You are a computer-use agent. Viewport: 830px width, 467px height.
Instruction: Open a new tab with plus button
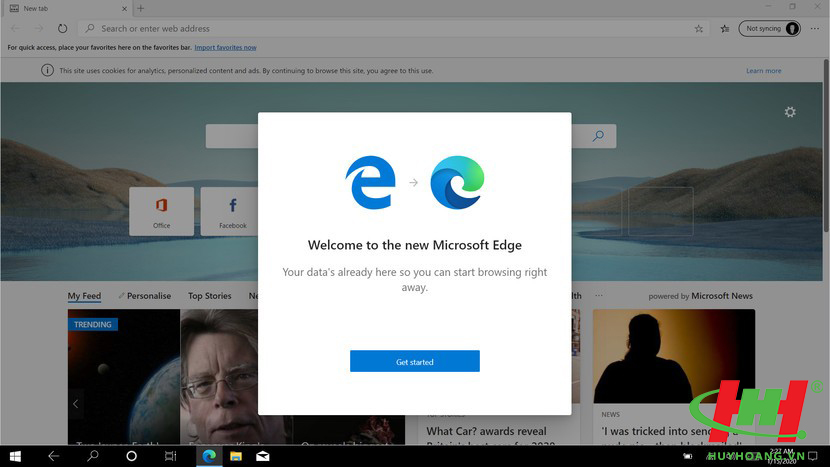(141, 8)
